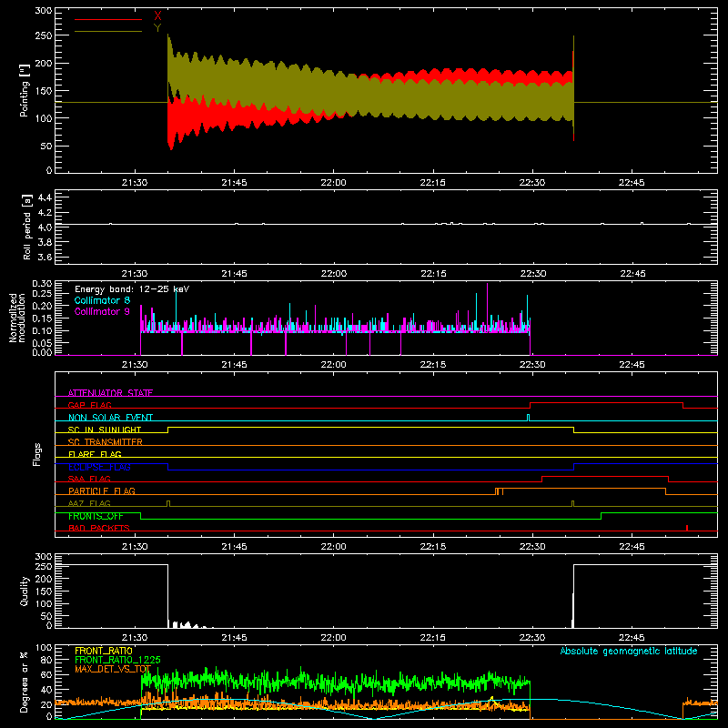Select the ATTENUATOR_STATE flag label
This screenshot has height=728, width=728.
pos(110,393)
